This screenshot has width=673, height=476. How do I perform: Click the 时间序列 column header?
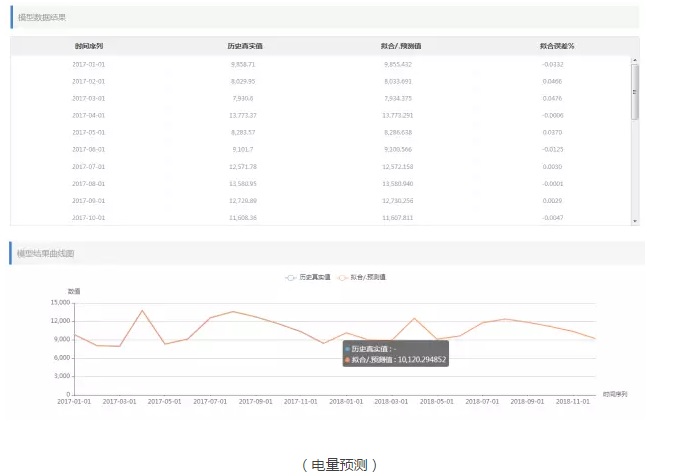(88, 46)
